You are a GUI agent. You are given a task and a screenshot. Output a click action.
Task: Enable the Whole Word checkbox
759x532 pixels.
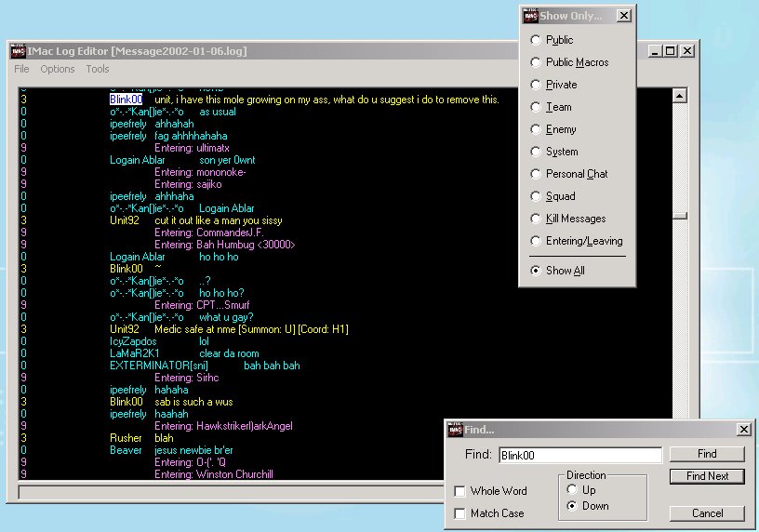pos(460,491)
